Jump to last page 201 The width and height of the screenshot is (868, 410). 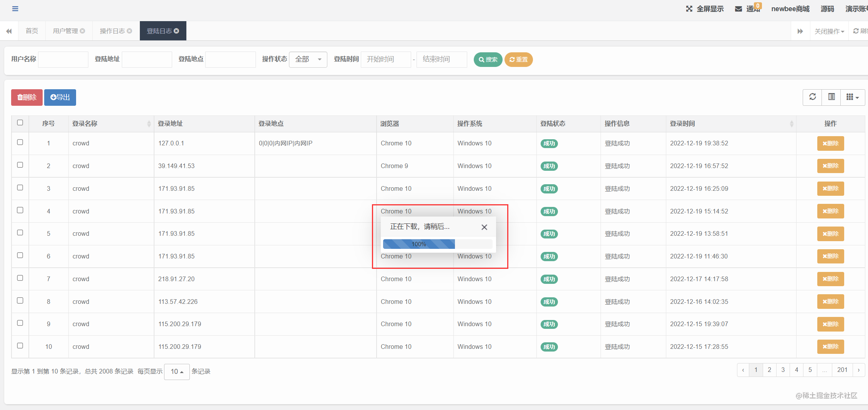tap(842, 370)
